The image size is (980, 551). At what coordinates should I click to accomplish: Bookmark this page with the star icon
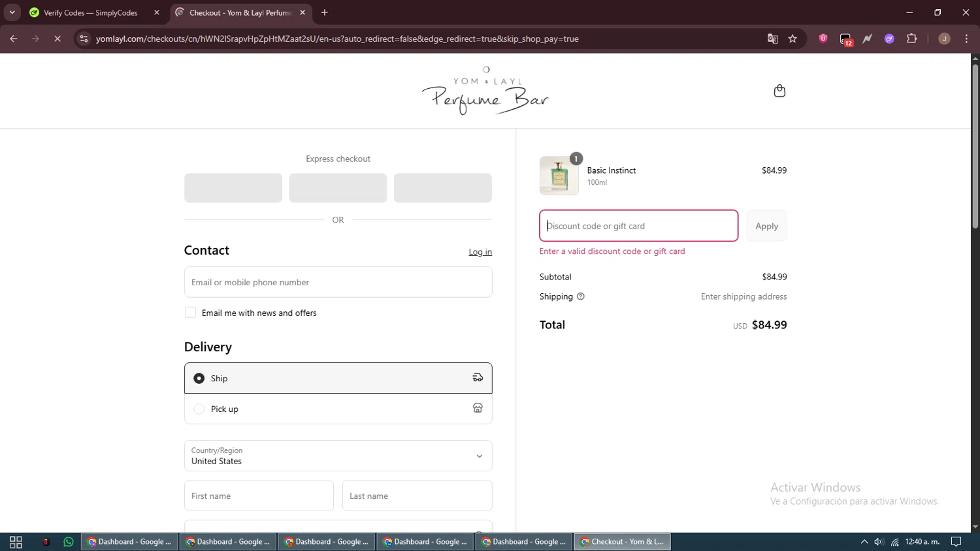click(792, 39)
